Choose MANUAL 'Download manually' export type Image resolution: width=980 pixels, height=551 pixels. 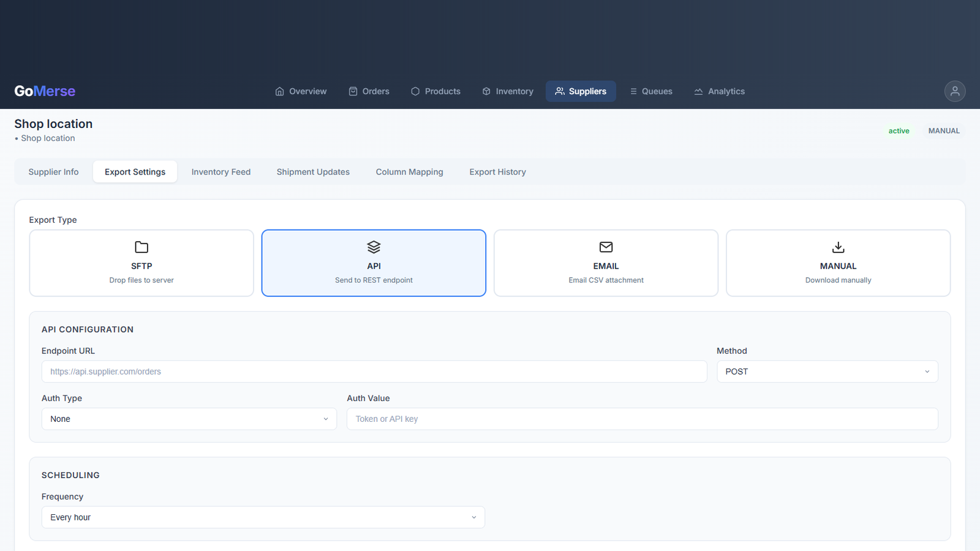(838, 263)
